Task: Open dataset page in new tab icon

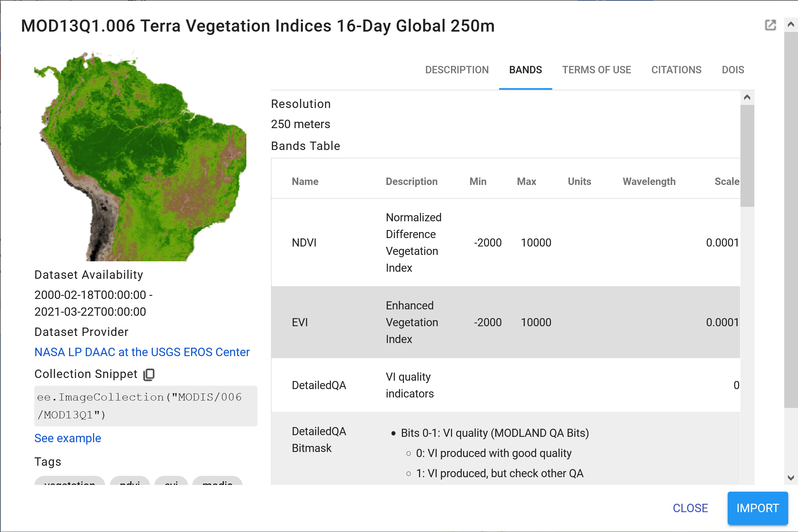Action: click(x=770, y=25)
